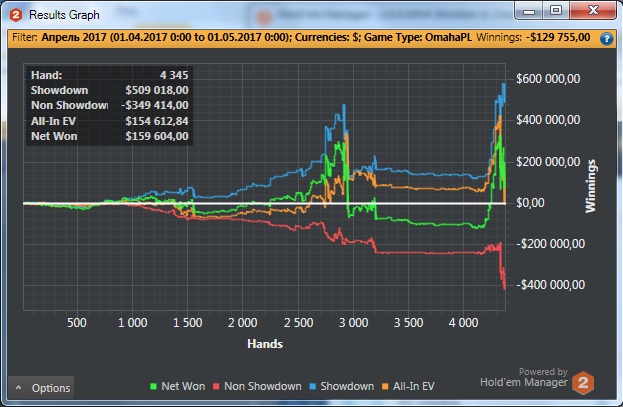Click the All-In EV value $154 612,84

[x=157, y=121]
